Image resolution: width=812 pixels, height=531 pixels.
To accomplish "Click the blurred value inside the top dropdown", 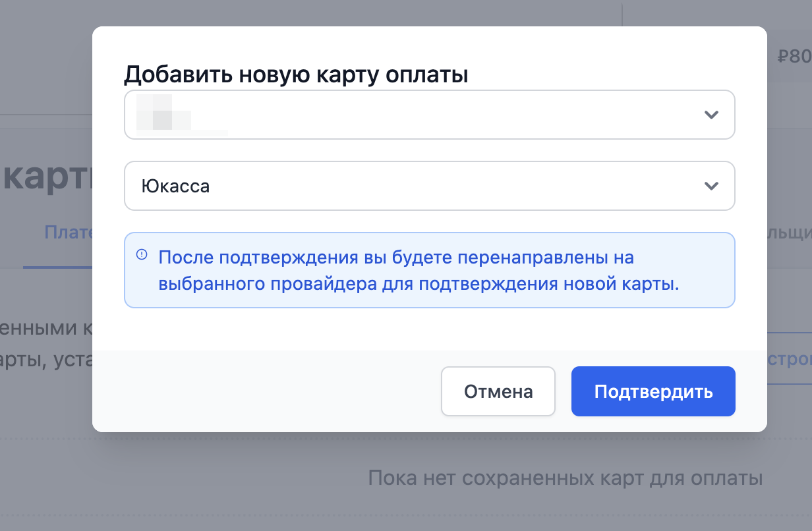I will click(x=163, y=115).
